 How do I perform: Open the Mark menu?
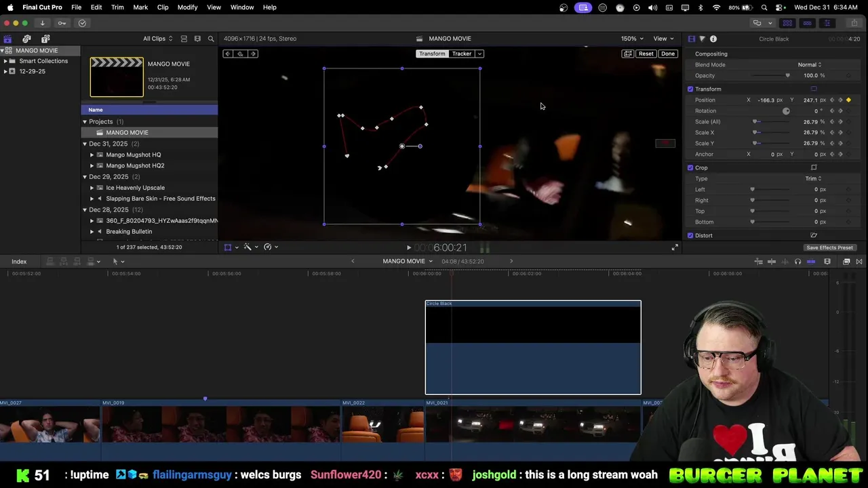pos(140,7)
